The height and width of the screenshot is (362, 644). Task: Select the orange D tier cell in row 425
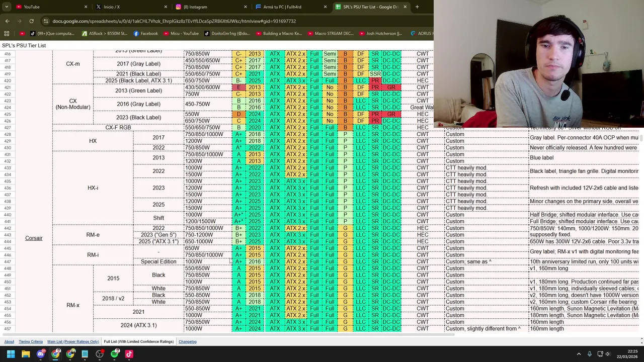[x=238, y=114]
